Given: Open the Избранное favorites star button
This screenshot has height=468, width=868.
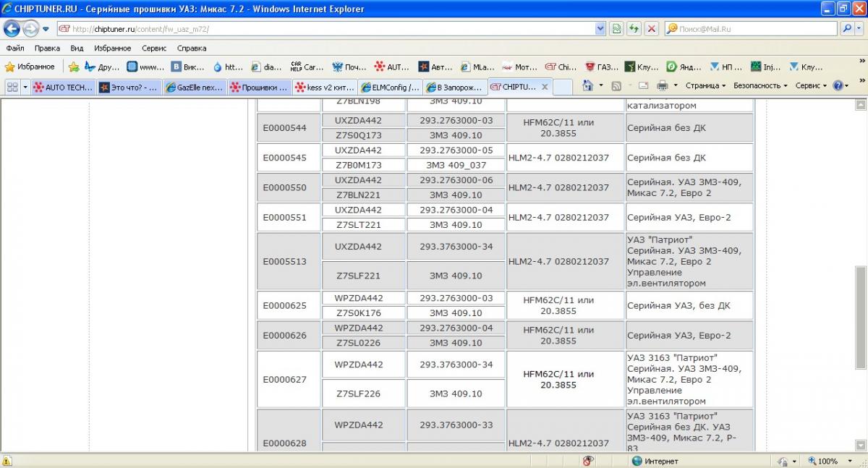Looking at the screenshot, I should click(30, 67).
